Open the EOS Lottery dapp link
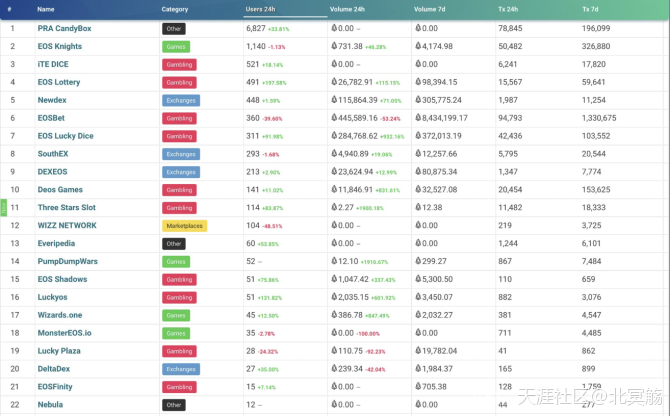Viewport: 670px width, 416px height. (59, 82)
